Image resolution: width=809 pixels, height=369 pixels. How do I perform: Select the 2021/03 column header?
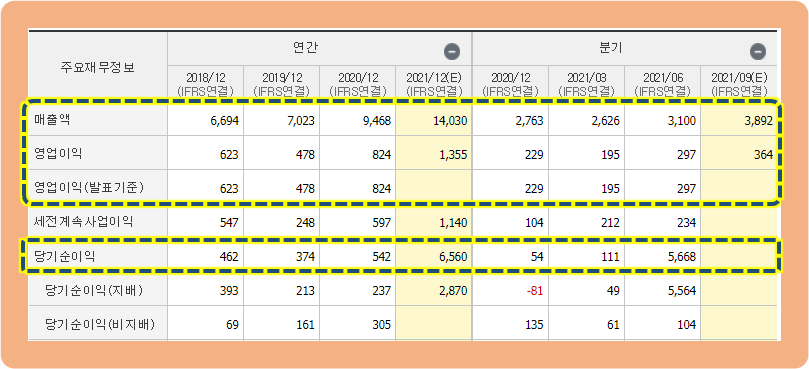coord(587,85)
